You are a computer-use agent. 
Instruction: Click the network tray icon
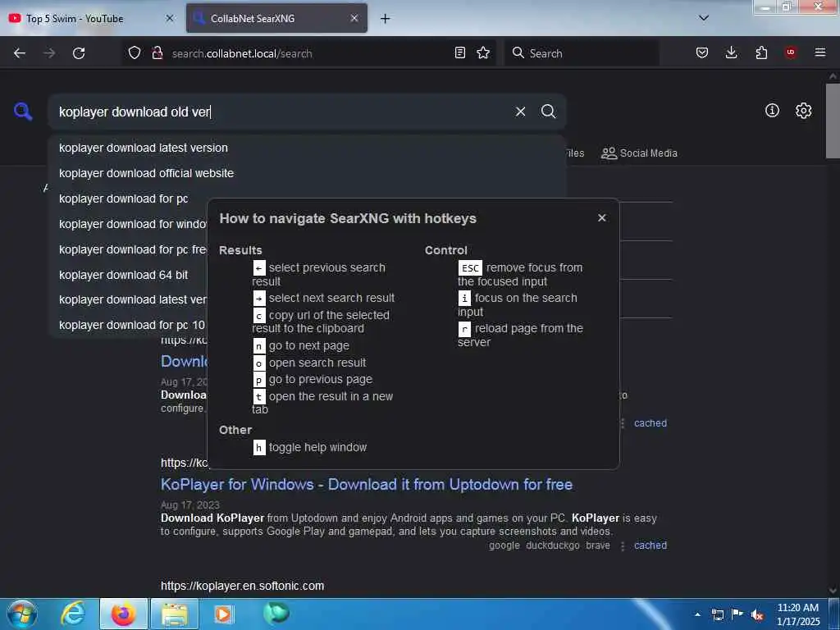coord(718,614)
